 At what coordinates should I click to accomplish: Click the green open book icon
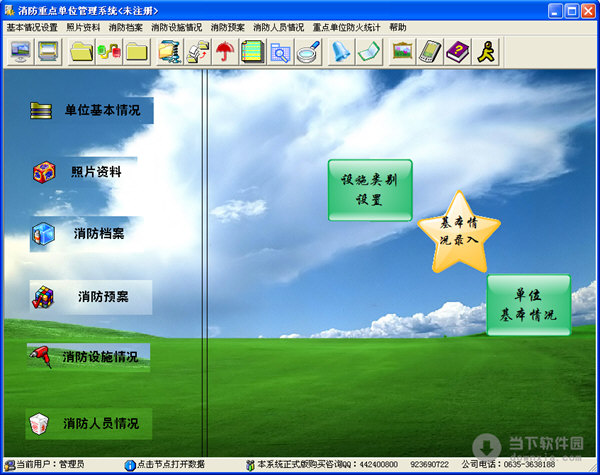coord(368,51)
